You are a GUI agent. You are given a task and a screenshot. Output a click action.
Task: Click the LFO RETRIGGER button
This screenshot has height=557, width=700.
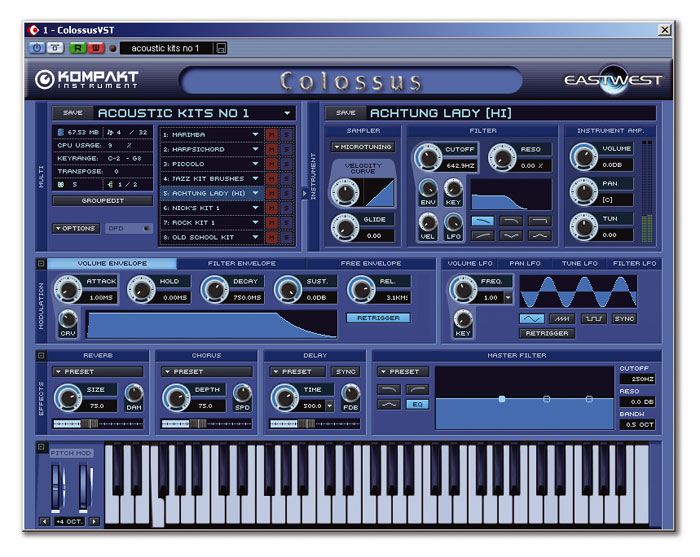[547, 333]
